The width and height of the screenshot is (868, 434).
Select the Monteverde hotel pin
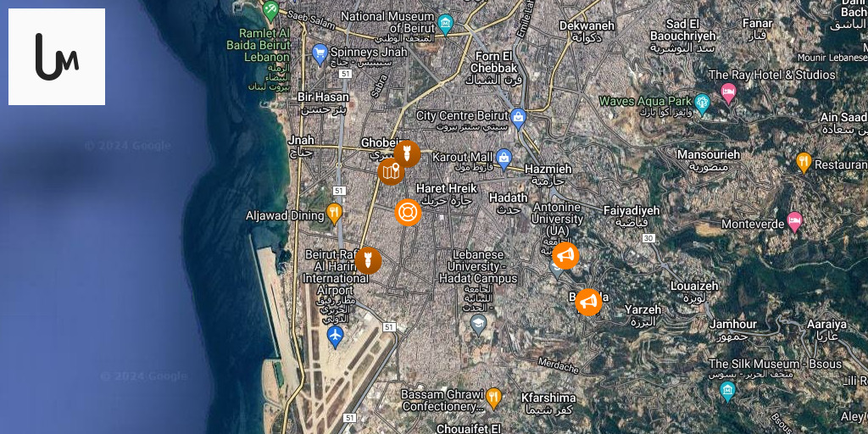(795, 222)
